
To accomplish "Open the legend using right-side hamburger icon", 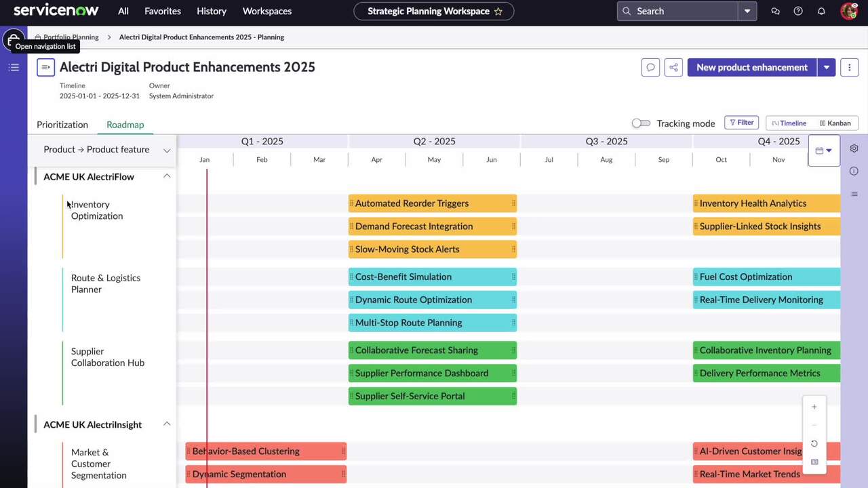I will point(854,194).
